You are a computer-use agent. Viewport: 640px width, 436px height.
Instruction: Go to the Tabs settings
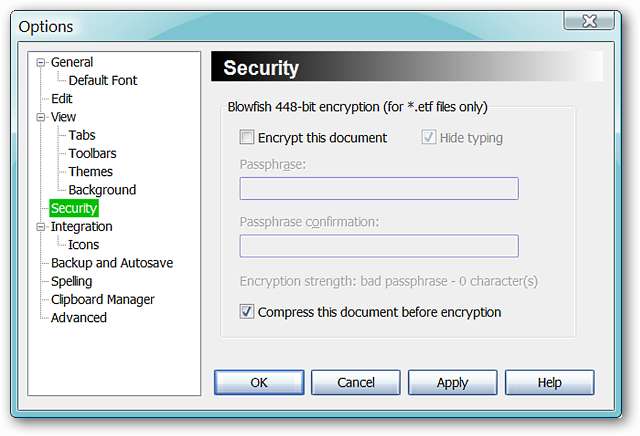(x=82, y=135)
